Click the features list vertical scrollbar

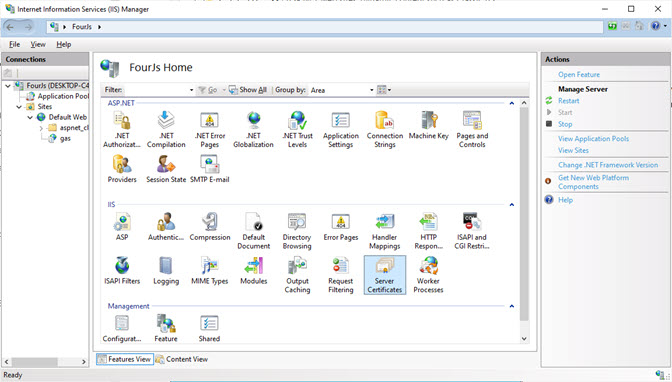pos(524,214)
